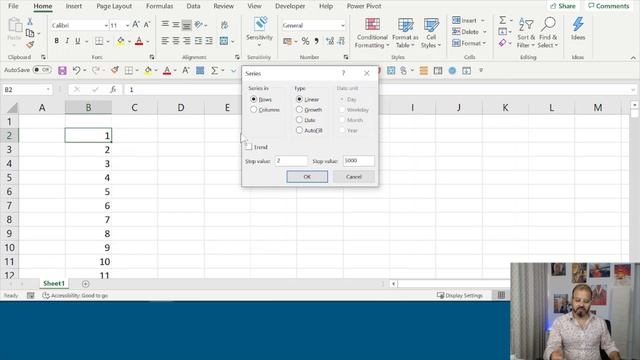
Task: Click the Center align icon
Action: coord(176,41)
